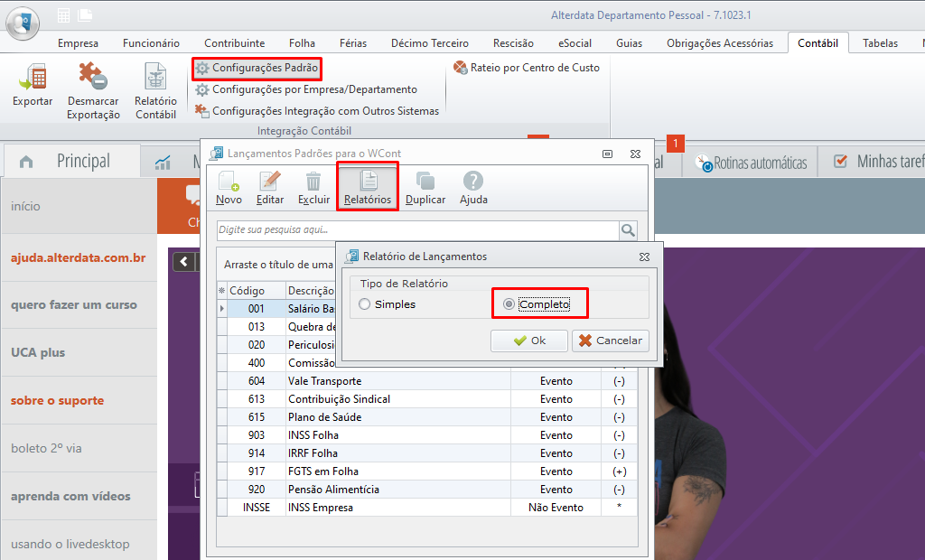925x560 pixels.
Task: Open Rateio por Centro de Custo
Action: pyautogui.click(x=527, y=68)
